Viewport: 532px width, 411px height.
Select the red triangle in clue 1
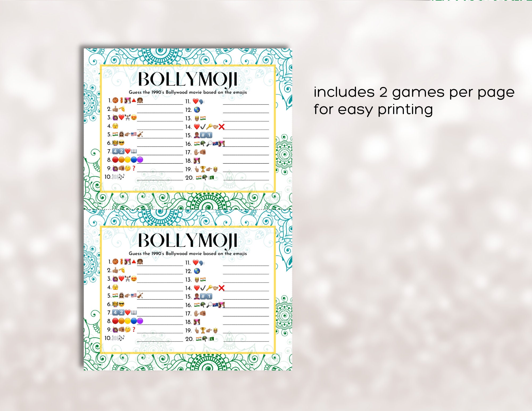[134, 101]
